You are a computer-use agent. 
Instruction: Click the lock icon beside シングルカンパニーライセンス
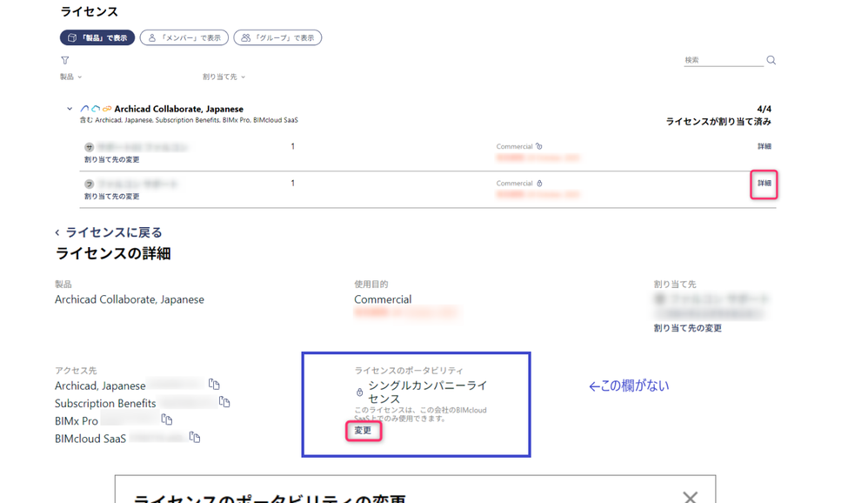pyautogui.click(x=359, y=392)
